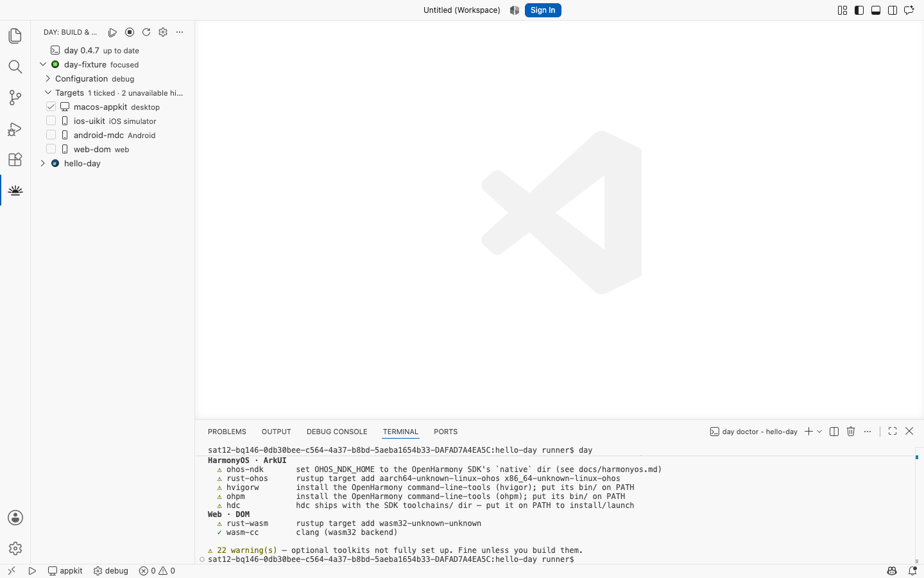Open Day panel more actions ellipsis
Screen dimensions: 924x578
pyautogui.click(x=180, y=32)
